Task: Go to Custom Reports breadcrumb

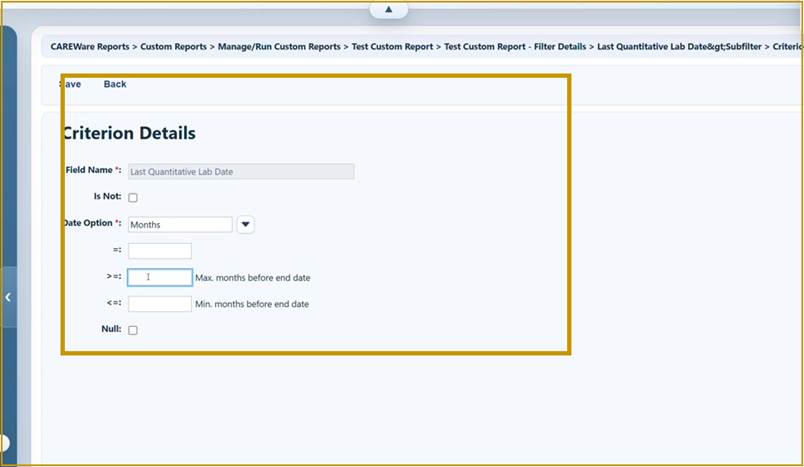Action: [173, 47]
